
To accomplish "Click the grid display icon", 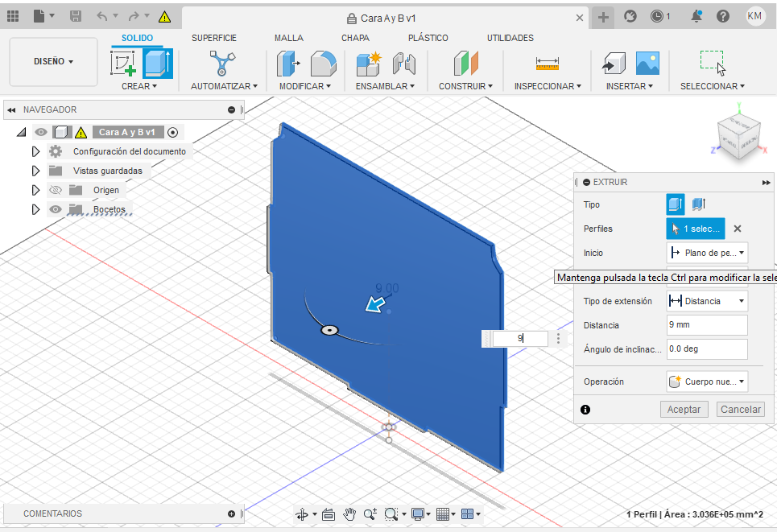I will (441, 513).
